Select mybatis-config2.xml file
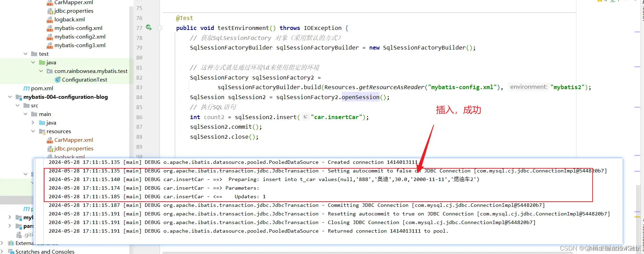 point(80,36)
